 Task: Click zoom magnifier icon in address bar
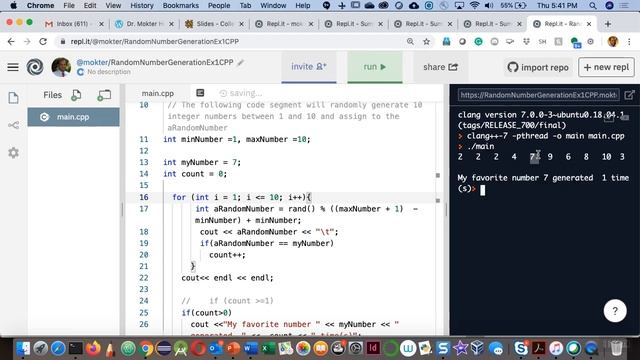[x=410, y=42]
